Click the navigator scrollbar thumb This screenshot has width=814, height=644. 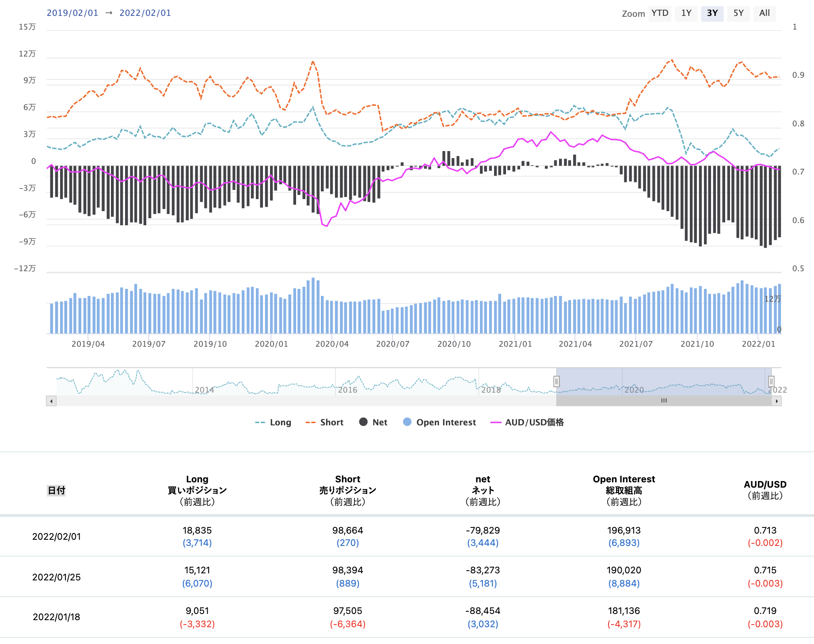pyautogui.click(x=664, y=401)
